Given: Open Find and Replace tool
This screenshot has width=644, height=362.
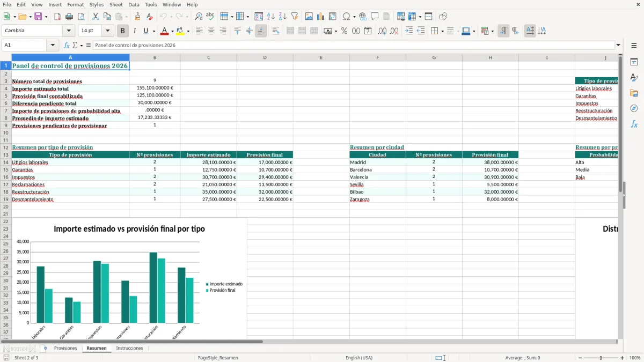Looking at the screenshot, I should click(199, 17).
